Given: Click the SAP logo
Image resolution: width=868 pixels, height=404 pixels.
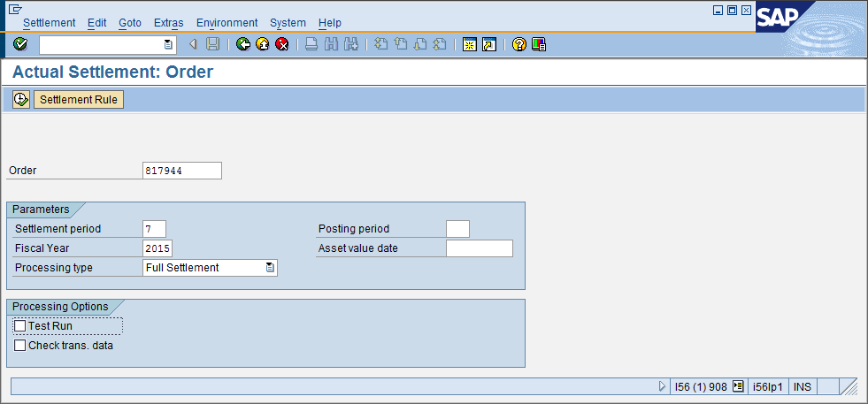Looking at the screenshot, I should pos(777,17).
